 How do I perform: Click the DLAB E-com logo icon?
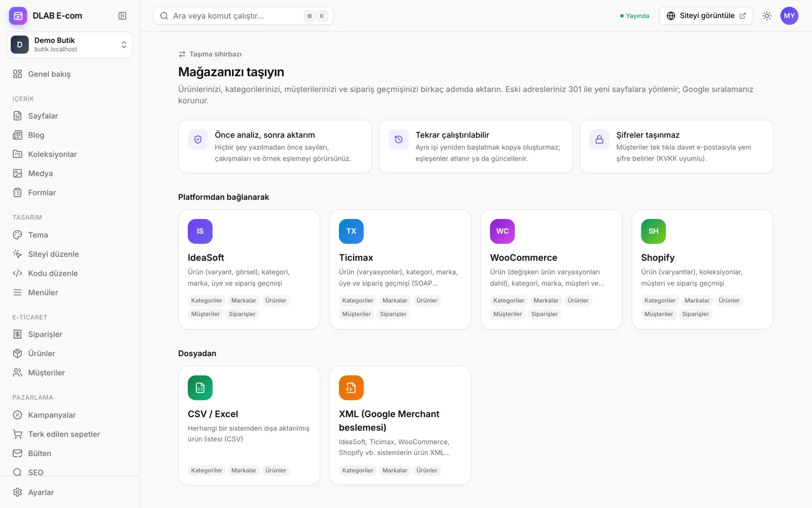pos(18,16)
